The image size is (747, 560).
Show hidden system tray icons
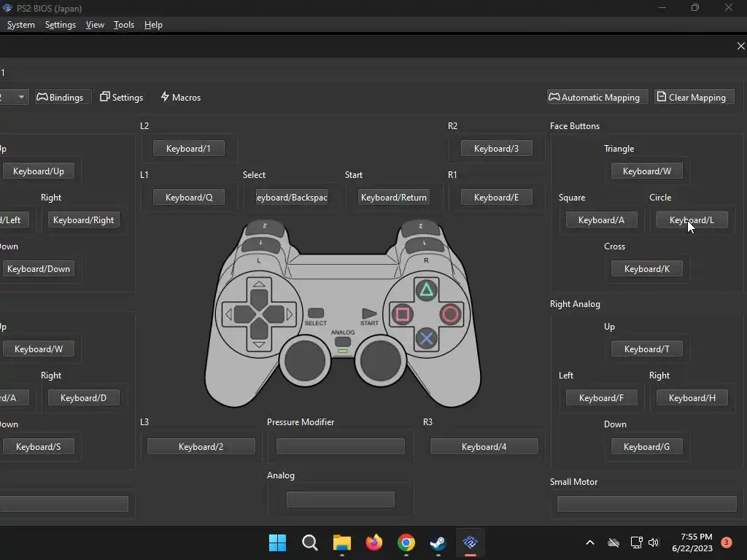point(589,542)
